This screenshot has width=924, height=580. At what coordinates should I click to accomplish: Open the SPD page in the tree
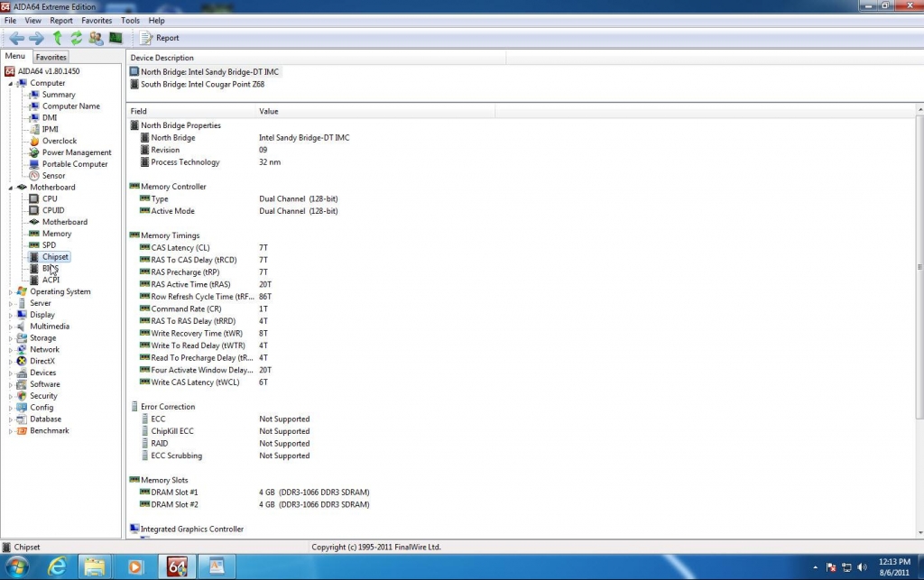(x=49, y=245)
